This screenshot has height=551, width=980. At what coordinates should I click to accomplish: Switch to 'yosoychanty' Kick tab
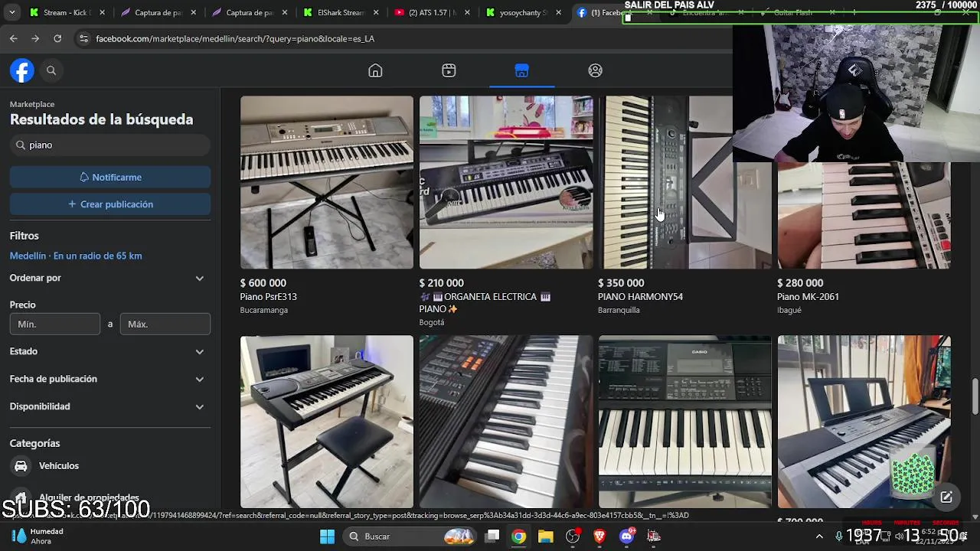524,12
